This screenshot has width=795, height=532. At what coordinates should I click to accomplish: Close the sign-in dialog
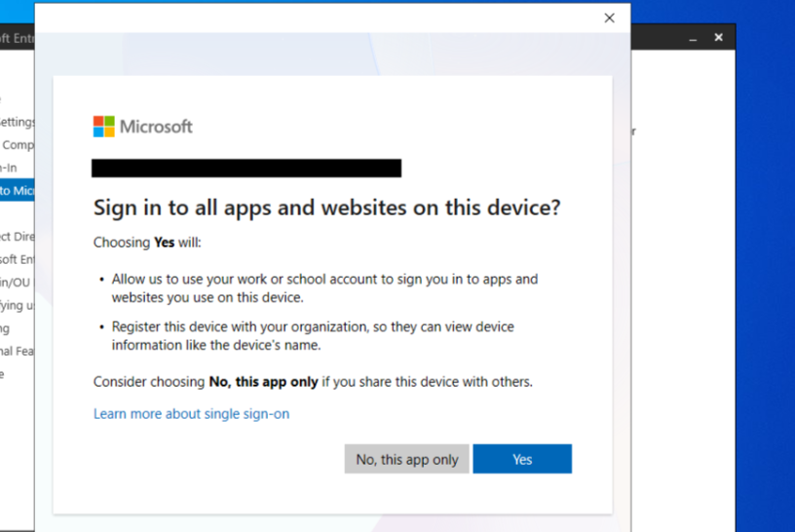point(610,19)
